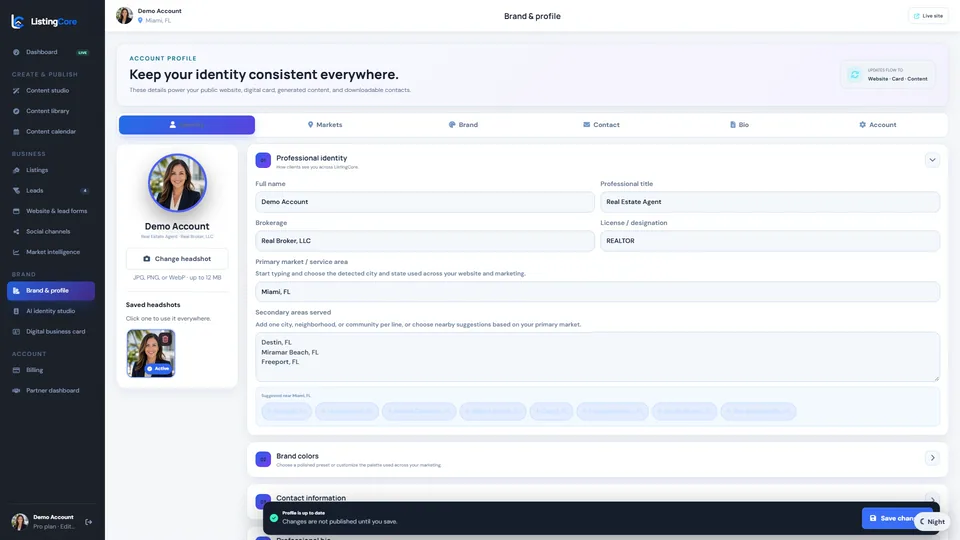This screenshot has height=540, width=960.
Task: Open the Partner dashboard
Action: (52, 391)
